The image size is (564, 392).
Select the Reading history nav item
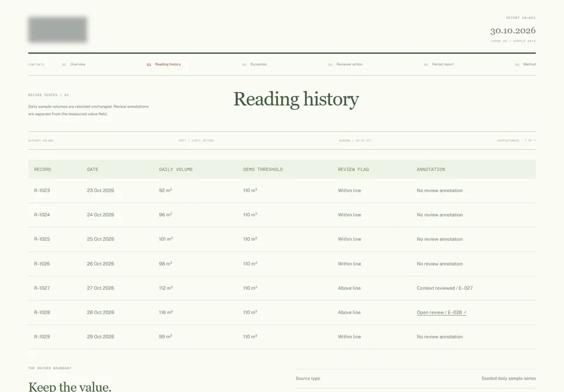(x=164, y=65)
